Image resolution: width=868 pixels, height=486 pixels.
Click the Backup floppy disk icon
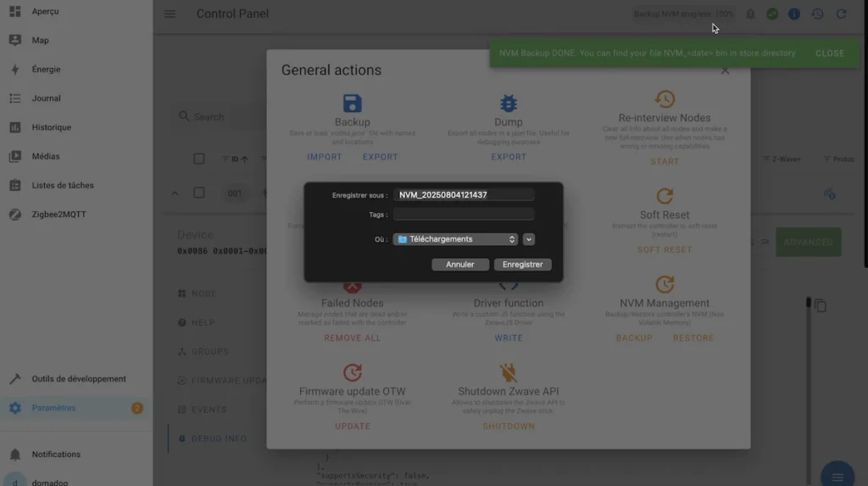[352, 103]
